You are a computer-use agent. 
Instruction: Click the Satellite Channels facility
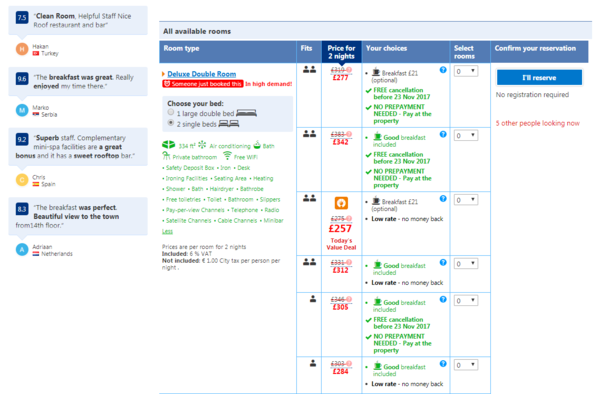tap(188, 221)
